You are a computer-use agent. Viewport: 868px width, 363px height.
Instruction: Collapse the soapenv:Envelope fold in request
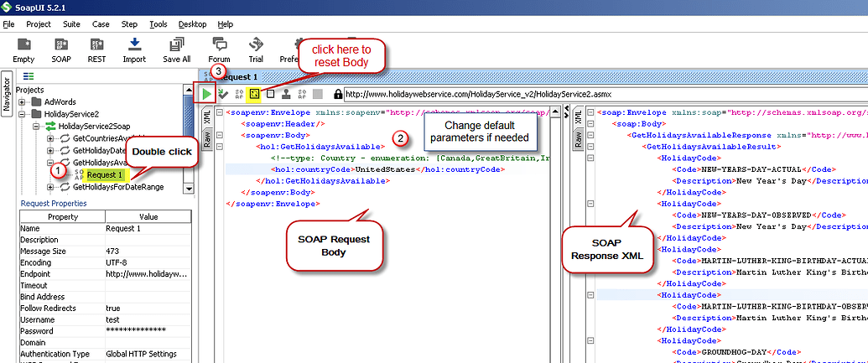(x=220, y=112)
